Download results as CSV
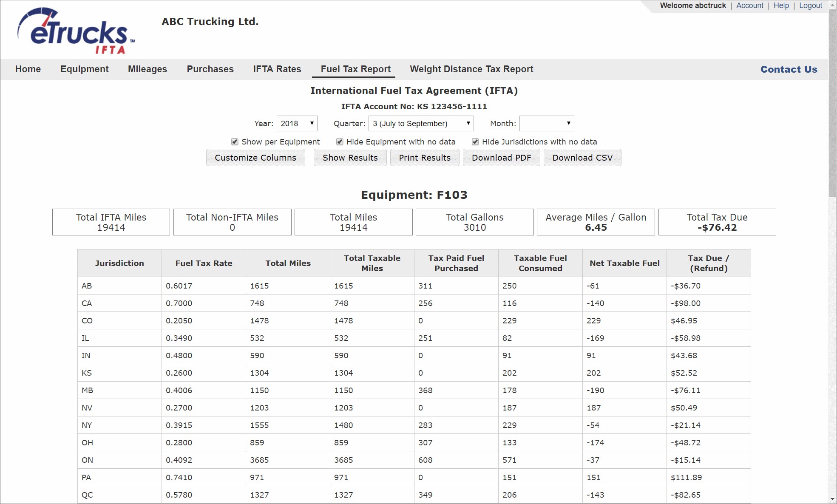 582,158
